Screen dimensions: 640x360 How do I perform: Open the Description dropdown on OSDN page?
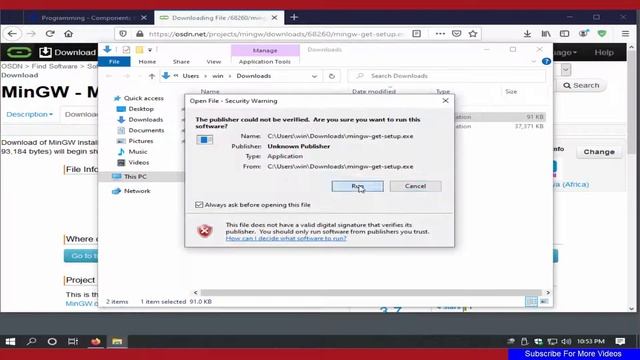(x=29, y=114)
